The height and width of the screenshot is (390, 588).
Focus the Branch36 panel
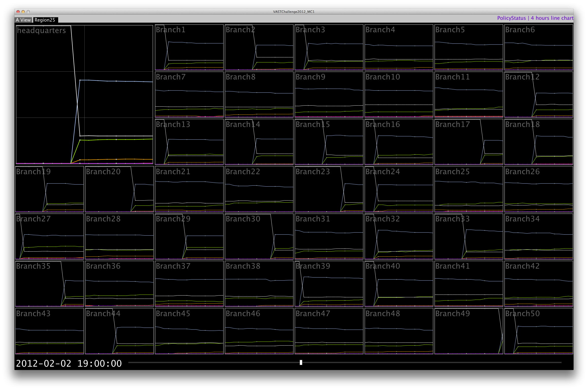[119, 284]
